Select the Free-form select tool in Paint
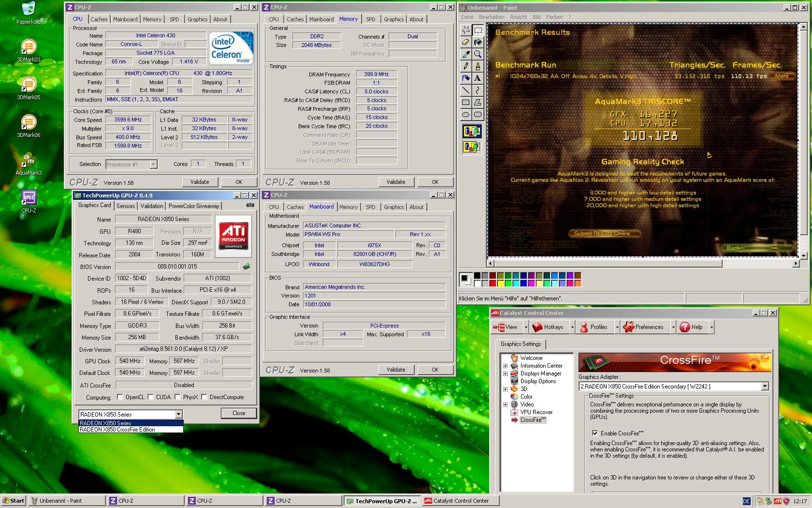This screenshot has width=812, height=508. [465, 30]
